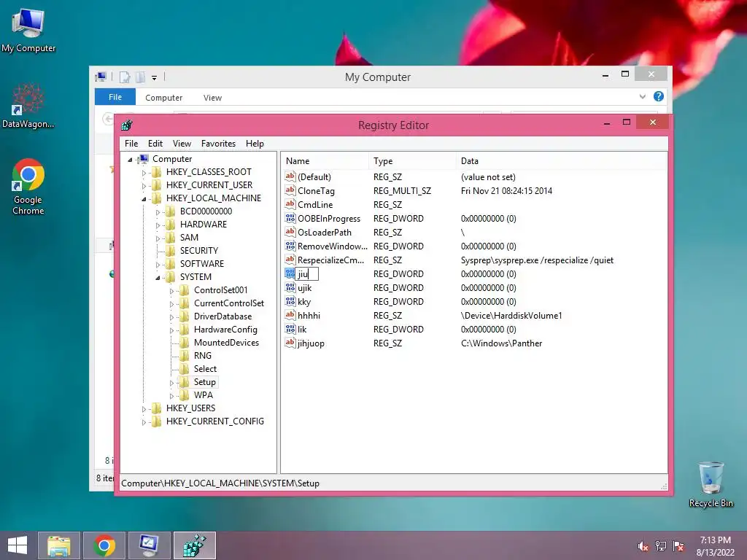Click the jihjuop string value icon
The width and height of the screenshot is (747, 560).
tap(290, 343)
